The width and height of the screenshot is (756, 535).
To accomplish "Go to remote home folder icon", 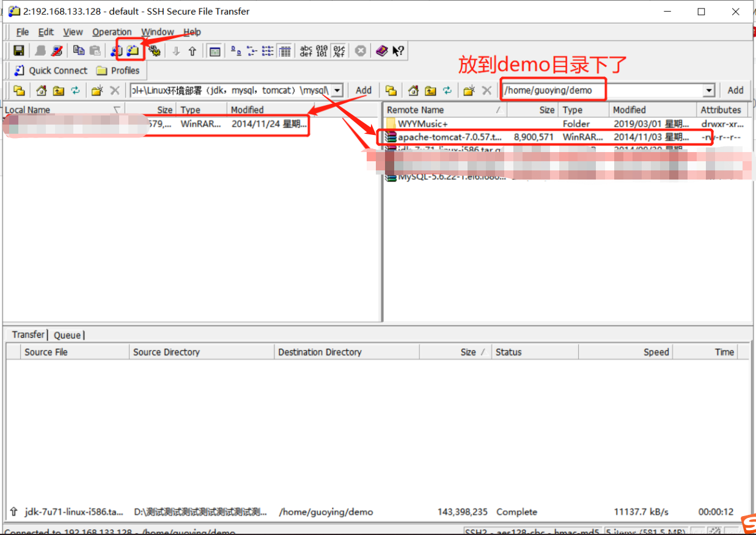I will tap(414, 90).
